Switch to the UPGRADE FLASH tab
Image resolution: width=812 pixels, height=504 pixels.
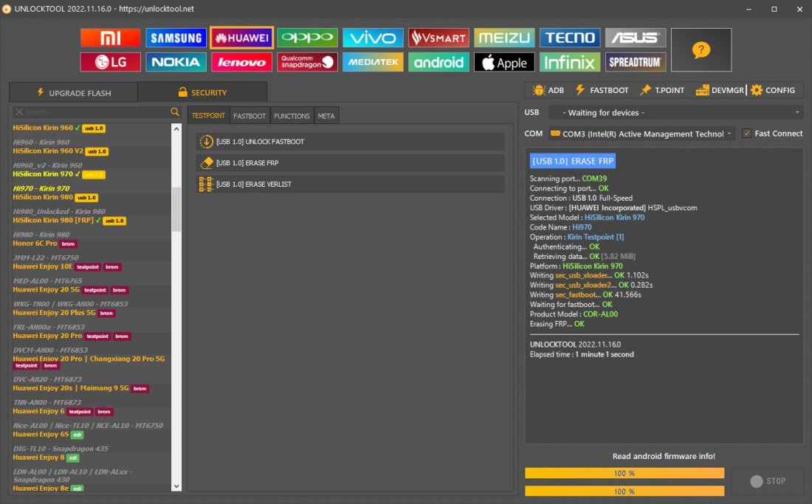(74, 93)
